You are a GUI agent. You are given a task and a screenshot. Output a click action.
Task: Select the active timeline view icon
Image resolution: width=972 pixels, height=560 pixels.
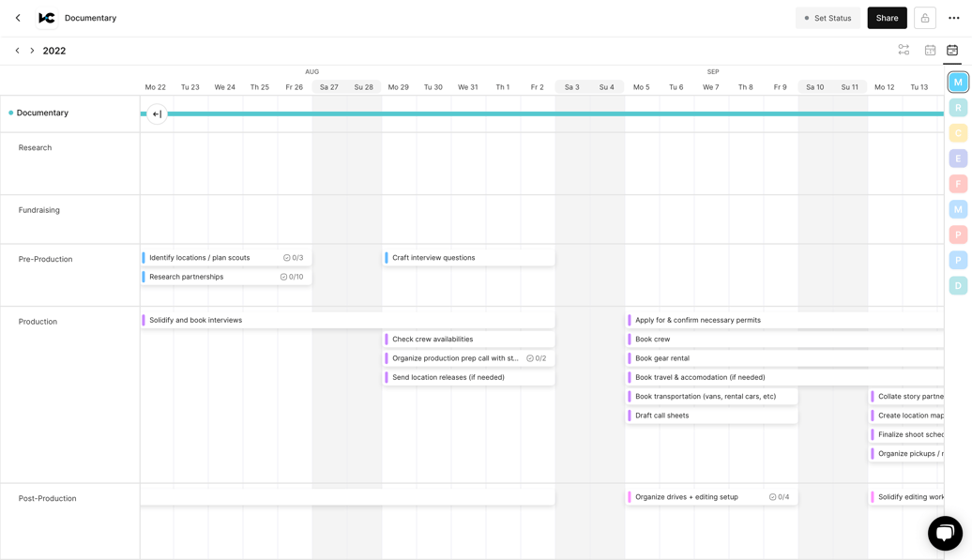click(954, 50)
